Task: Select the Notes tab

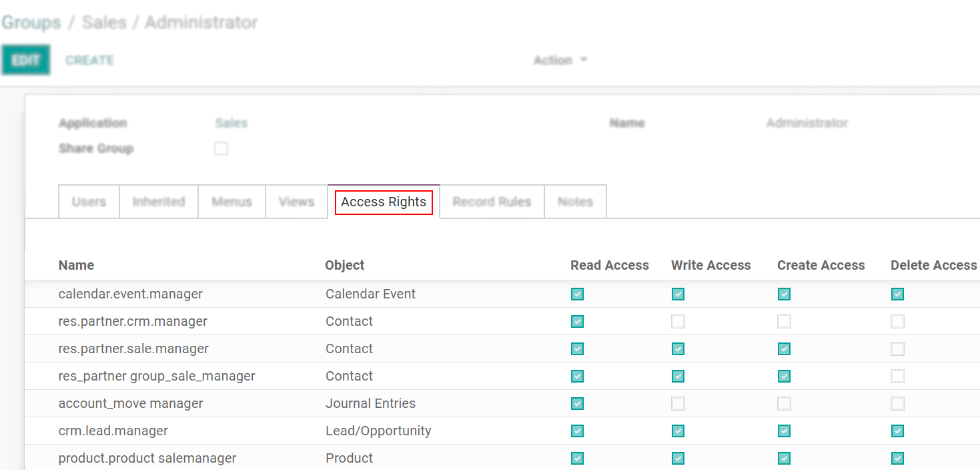Action: coord(574,201)
